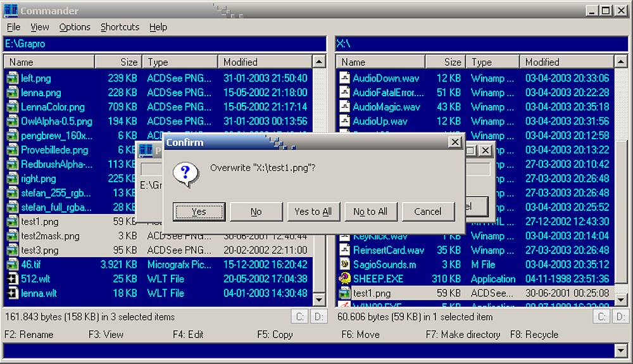Screen dimensions: 633x364
Task: Sort right panel by Modified column
Action: pos(567,62)
